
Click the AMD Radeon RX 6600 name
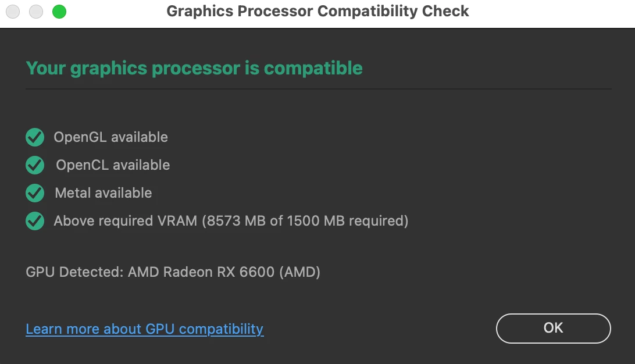pyautogui.click(x=201, y=272)
